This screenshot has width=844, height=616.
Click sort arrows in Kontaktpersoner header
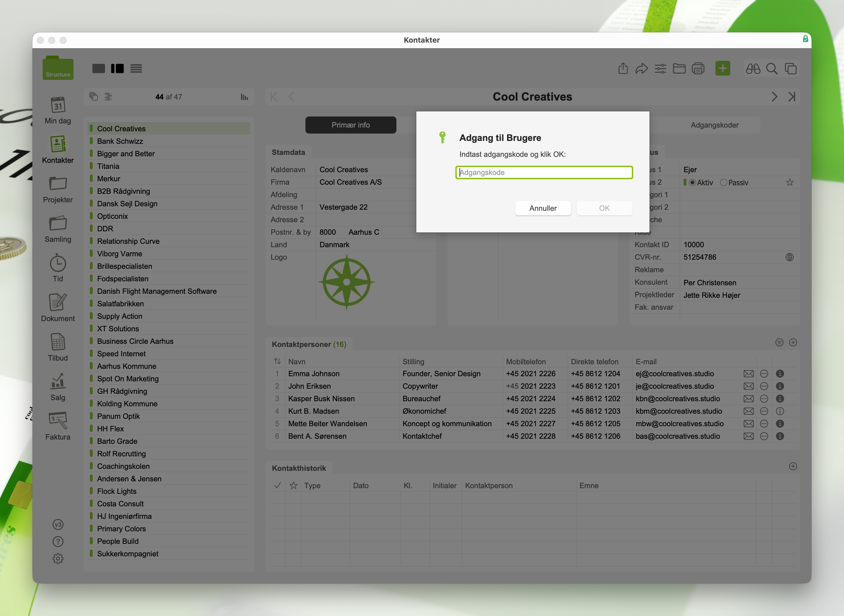[277, 361]
